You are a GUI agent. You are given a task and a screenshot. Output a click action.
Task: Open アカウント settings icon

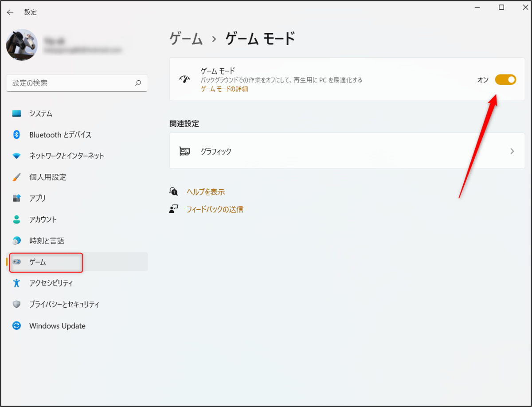click(16, 219)
